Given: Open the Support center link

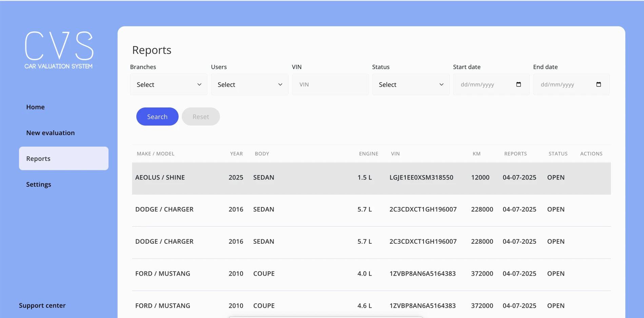Looking at the screenshot, I should coord(42,305).
